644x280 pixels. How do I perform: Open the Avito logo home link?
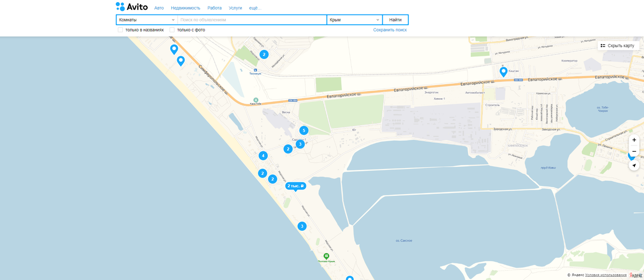point(131,7)
